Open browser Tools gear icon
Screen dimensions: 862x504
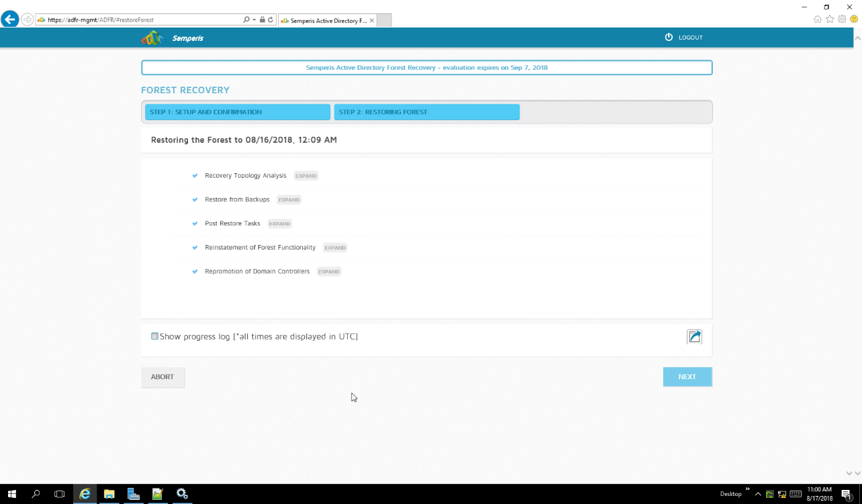click(842, 19)
